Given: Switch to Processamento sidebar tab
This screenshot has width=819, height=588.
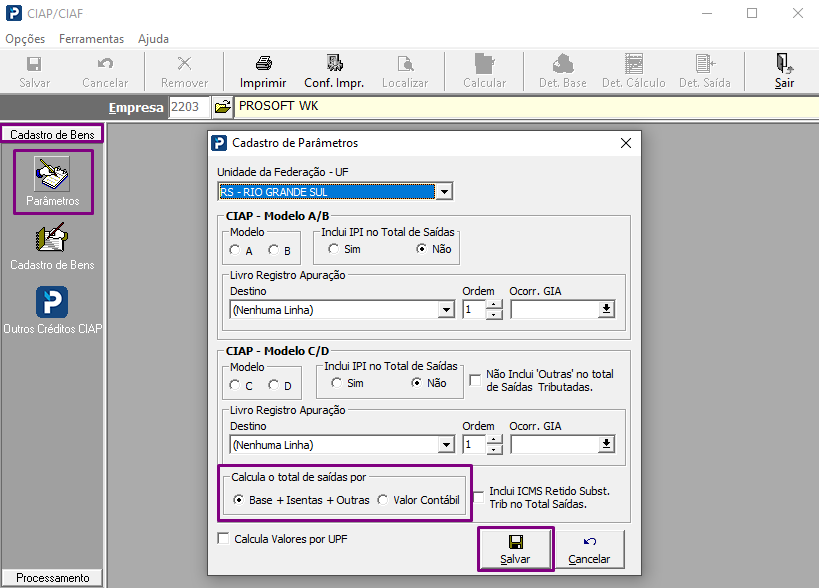Looking at the screenshot, I should [52, 578].
